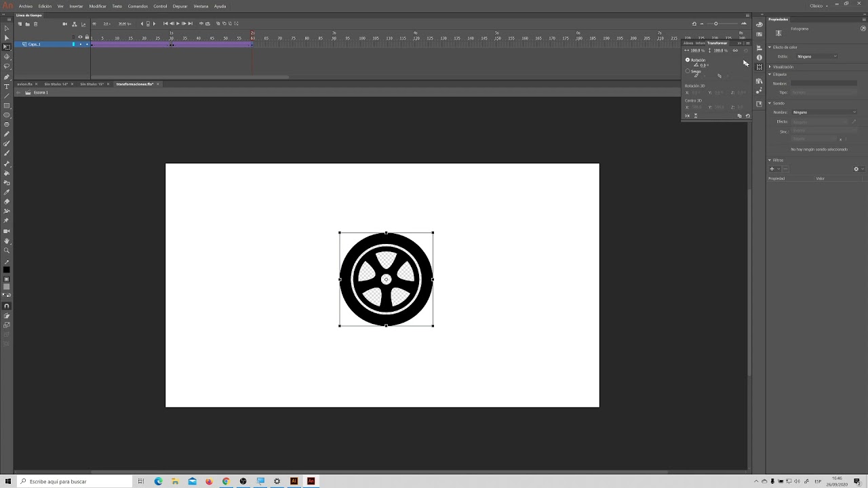Click the Escena 1 breadcrumb
868x488 pixels.
(x=41, y=92)
